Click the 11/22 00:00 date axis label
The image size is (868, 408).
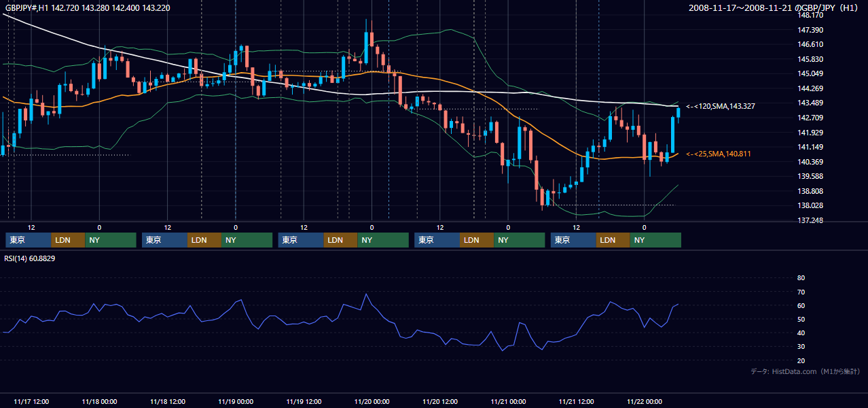tap(645, 401)
